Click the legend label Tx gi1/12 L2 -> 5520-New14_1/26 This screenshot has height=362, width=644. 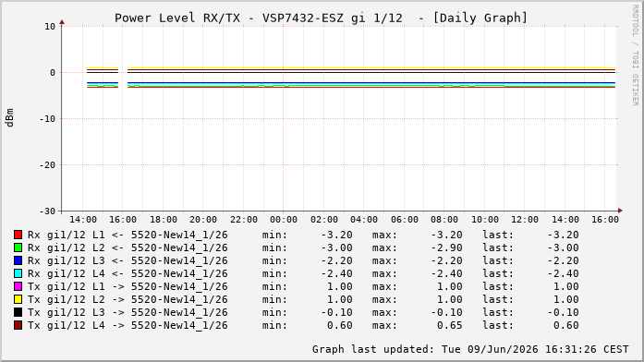pyautogui.click(x=128, y=299)
